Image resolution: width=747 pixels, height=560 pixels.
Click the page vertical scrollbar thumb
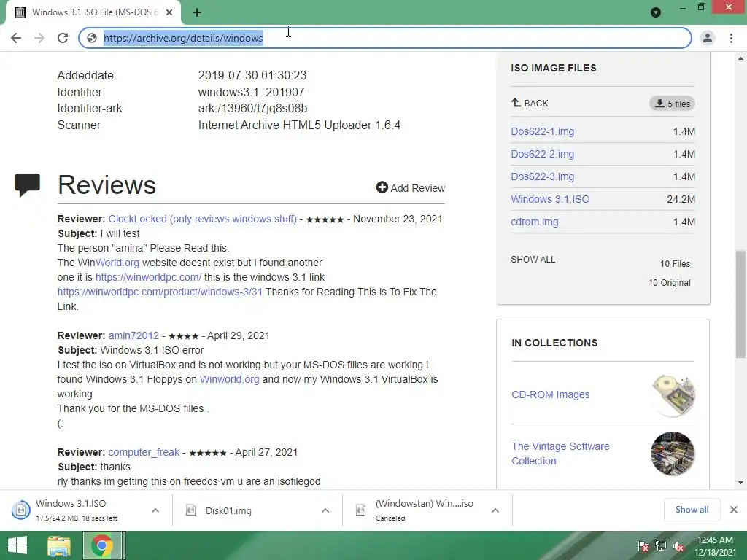coord(740,305)
